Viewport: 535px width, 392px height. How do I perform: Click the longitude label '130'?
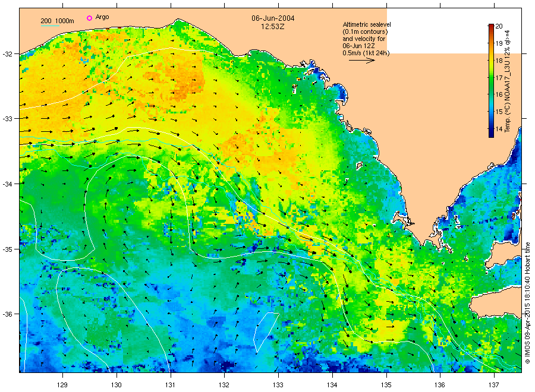[x=117, y=385]
